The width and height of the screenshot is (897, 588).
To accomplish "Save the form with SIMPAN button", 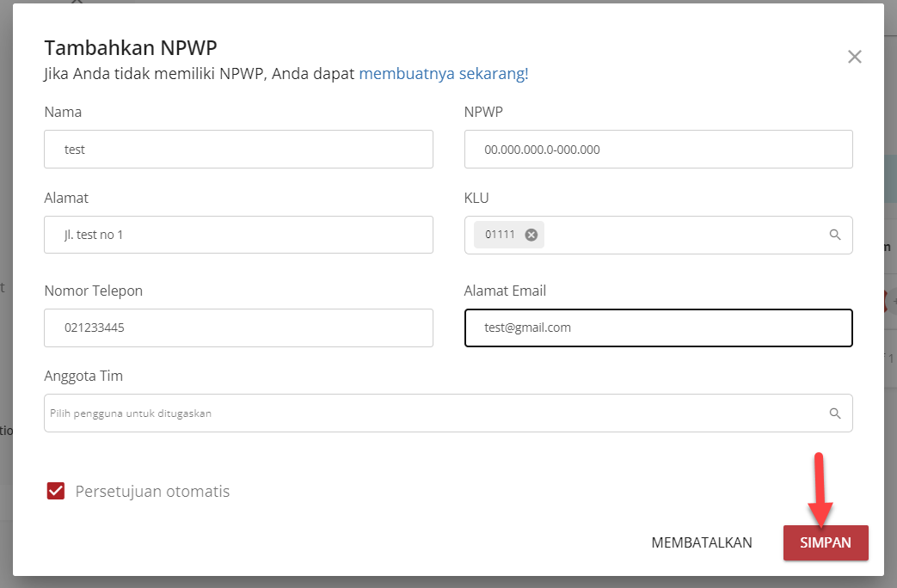I will pyautogui.click(x=825, y=542).
